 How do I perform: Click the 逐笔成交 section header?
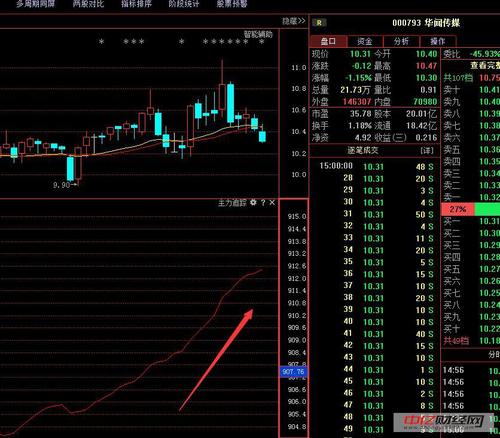(x=363, y=150)
